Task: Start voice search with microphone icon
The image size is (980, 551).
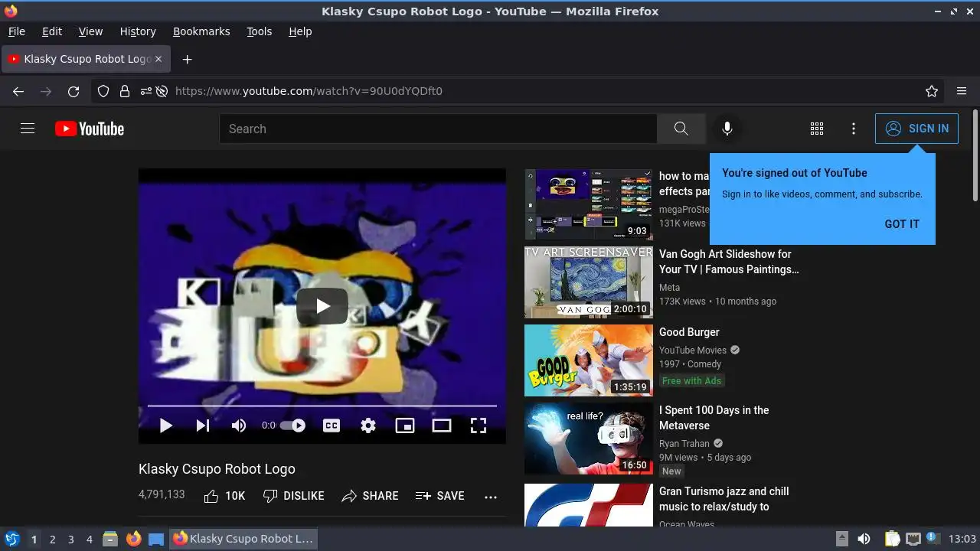Action: (727, 129)
